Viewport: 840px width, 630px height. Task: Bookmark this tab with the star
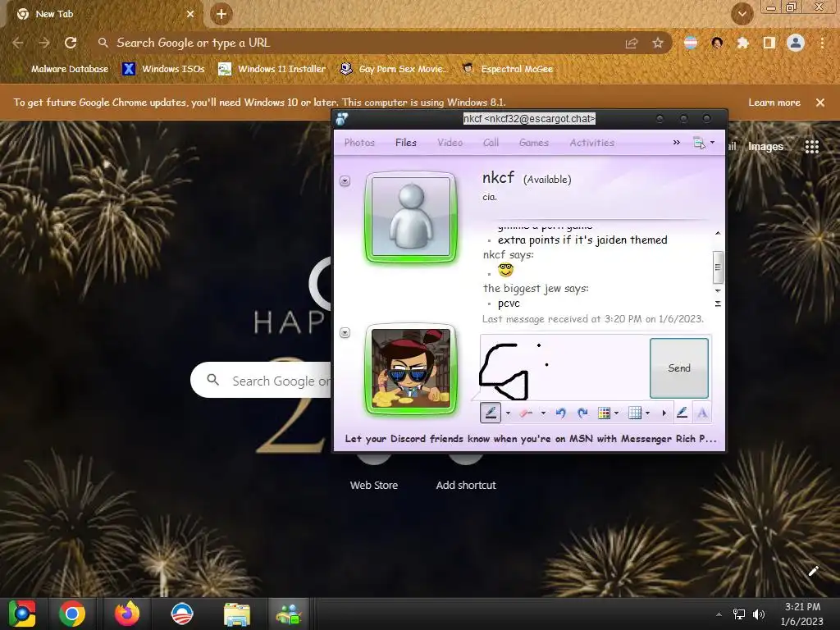point(658,43)
